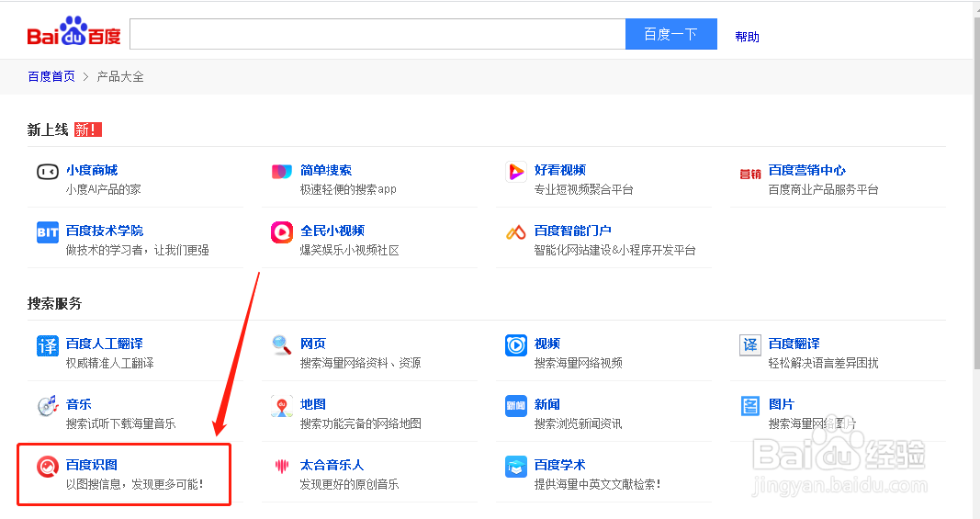Screen dimensions: 980x519
Task: Click the 百度一下 search button
Action: click(670, 34)
